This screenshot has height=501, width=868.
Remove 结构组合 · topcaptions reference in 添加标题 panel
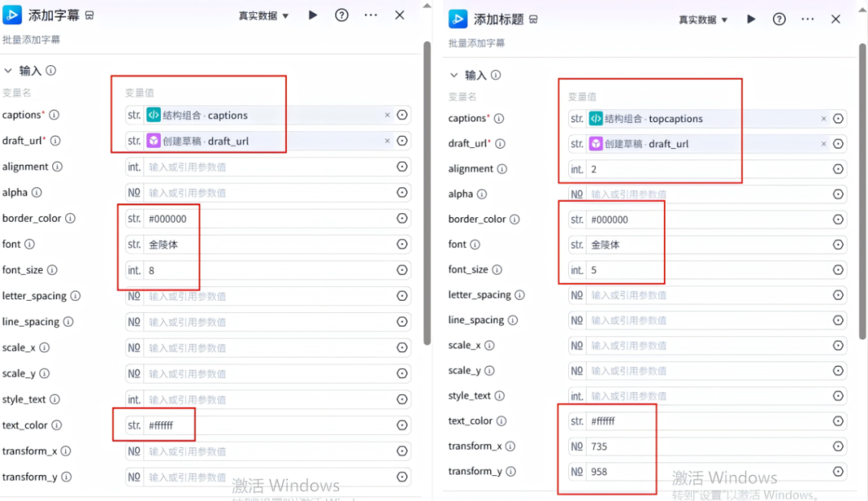click(824, 118)
